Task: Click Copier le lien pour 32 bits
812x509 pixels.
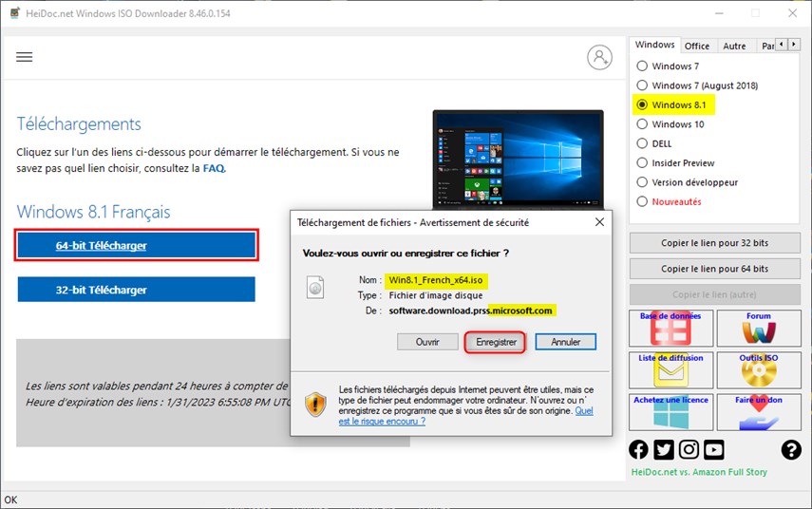Action: (714, 243)
